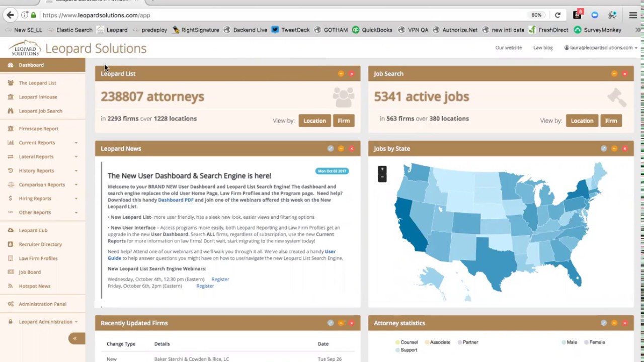Viewport: 644px width, 362px height.
Task: Select the Dashboard sidebar item
Action: coord(43,65)
